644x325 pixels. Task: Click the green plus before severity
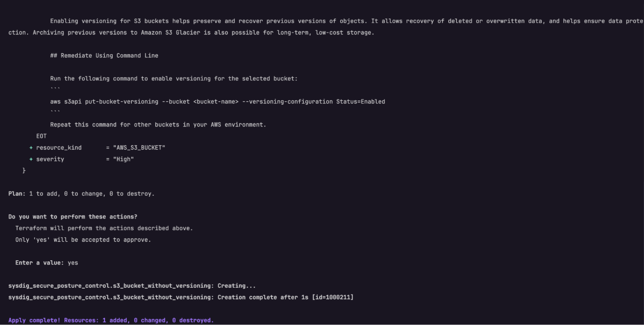(31, 159)
